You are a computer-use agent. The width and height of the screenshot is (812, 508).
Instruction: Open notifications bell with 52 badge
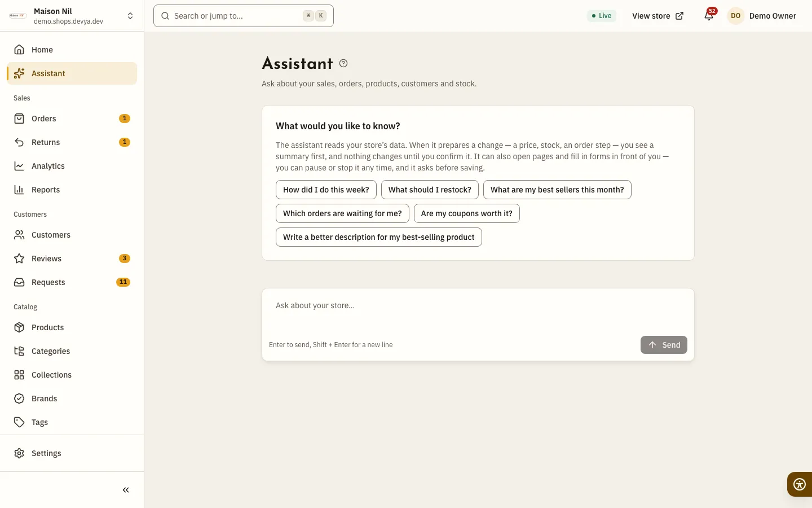[709, 16]
